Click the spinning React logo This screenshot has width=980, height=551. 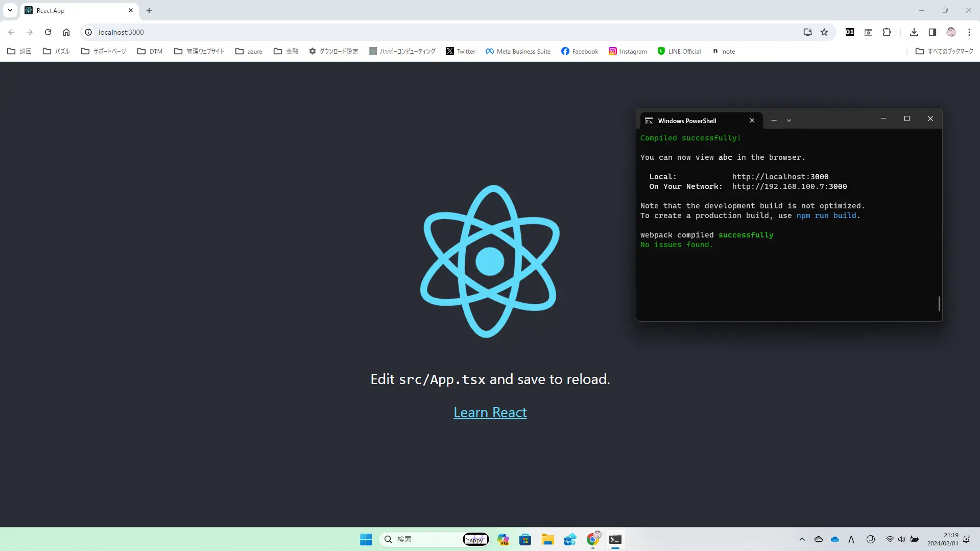pyautogui.click(x=490, y=261)
